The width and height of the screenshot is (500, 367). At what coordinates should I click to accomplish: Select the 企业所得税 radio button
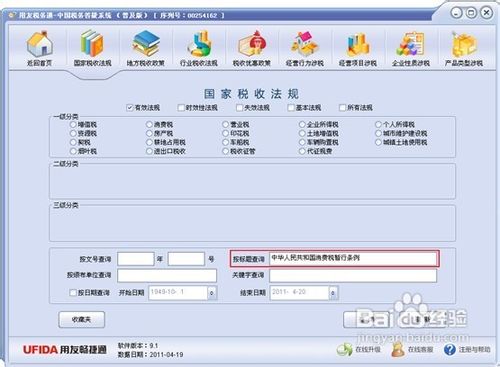click(x=302, y=124)
